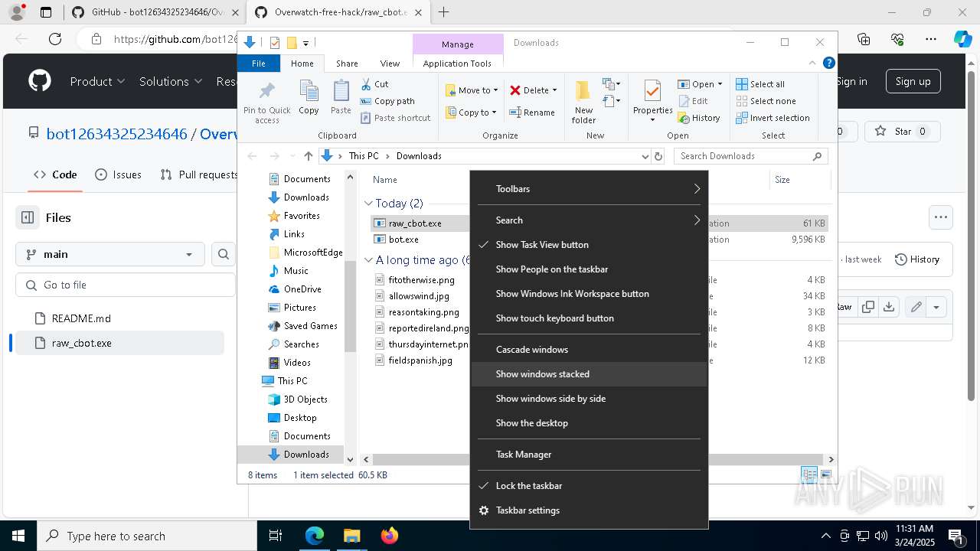Open Task View from taskbar
Viewport: 980px width, 551px height.
(x=276, y=536)
